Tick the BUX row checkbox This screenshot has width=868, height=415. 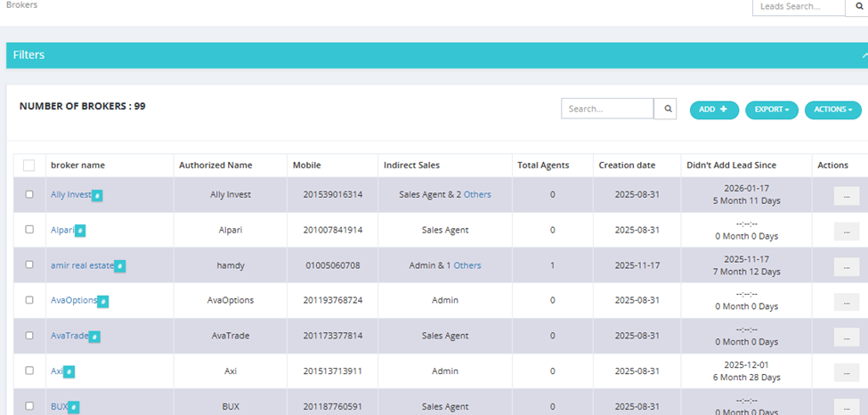[x=29, y=405]
